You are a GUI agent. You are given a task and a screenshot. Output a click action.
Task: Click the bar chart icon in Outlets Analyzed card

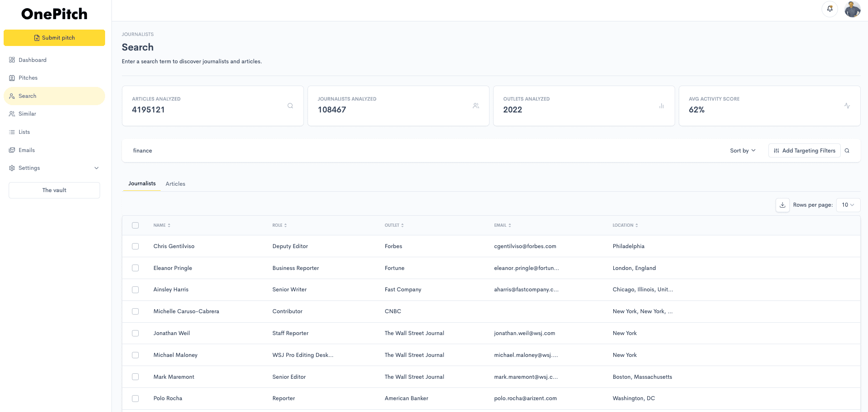pos(661,106)
